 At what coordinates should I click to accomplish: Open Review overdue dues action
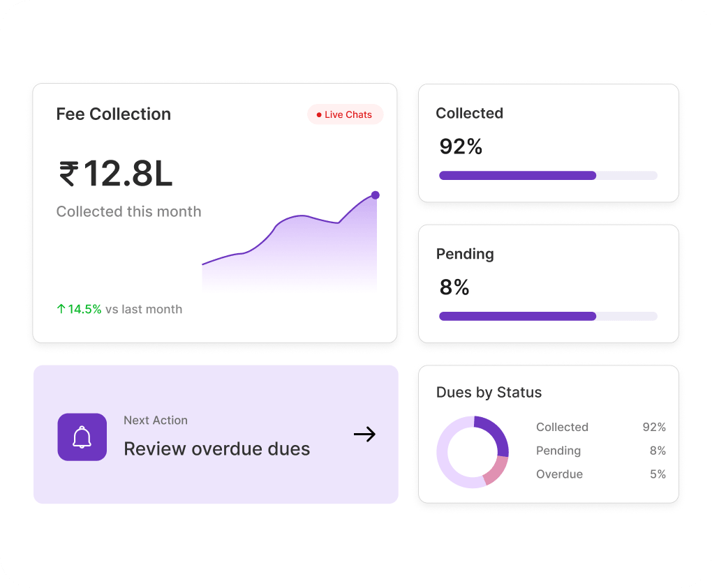coord(216,435)
